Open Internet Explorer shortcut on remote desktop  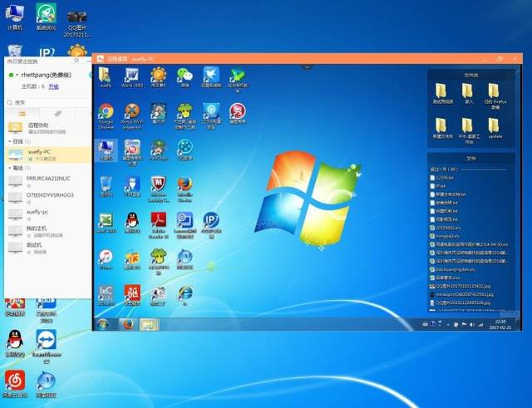click(185, 296)
